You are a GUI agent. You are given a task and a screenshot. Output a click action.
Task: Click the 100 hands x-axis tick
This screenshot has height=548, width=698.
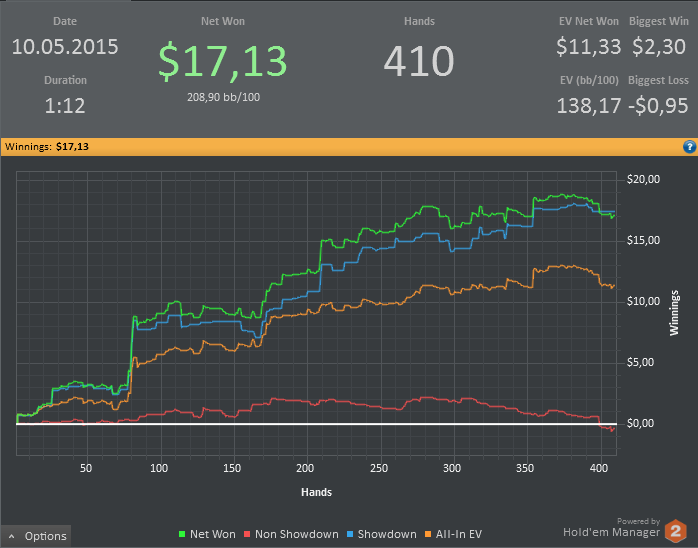(x=159, y=468)
